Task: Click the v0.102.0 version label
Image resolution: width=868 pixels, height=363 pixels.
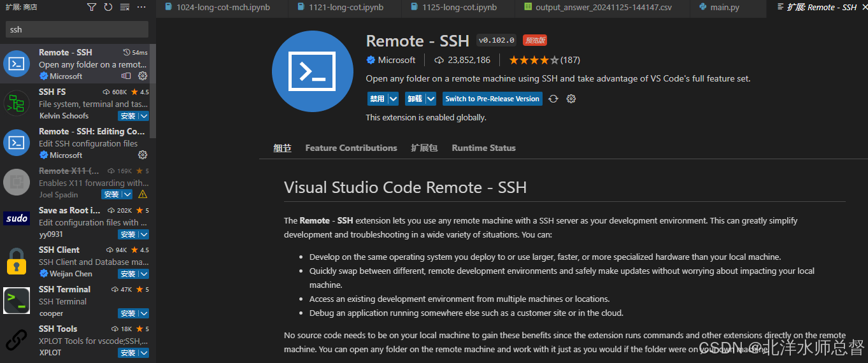Action: pos(497,40)
